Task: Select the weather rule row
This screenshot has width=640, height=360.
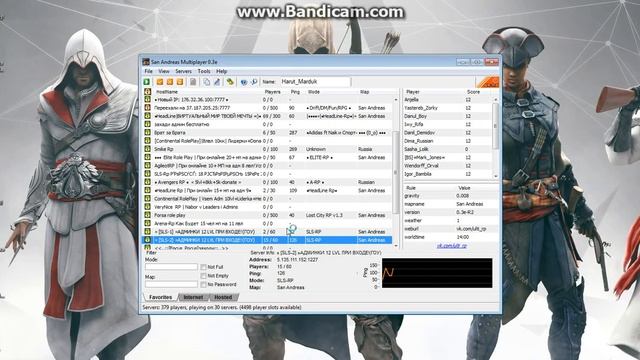Action: 451,220
